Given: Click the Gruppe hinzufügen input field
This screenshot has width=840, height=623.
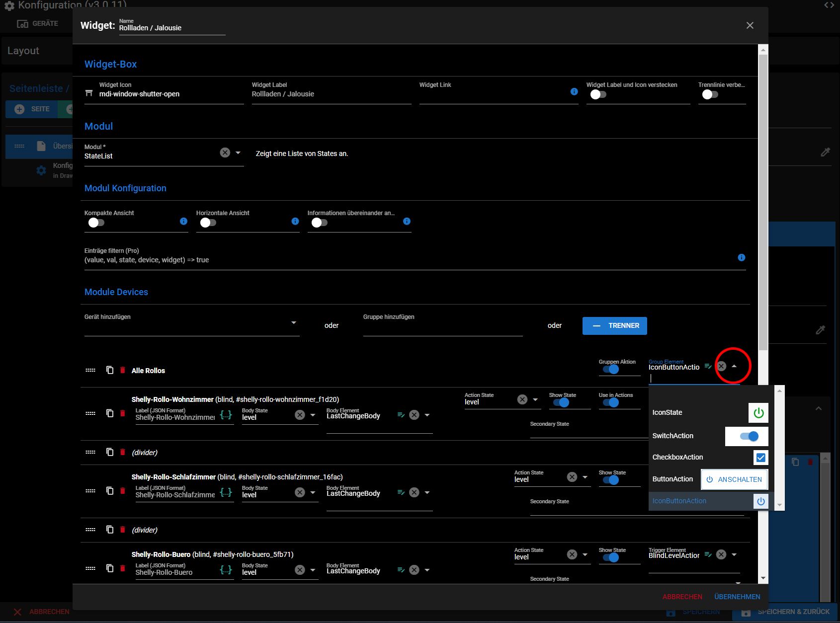Looking at the screenshot, I should pyautogui.click(x=443, y=326).
